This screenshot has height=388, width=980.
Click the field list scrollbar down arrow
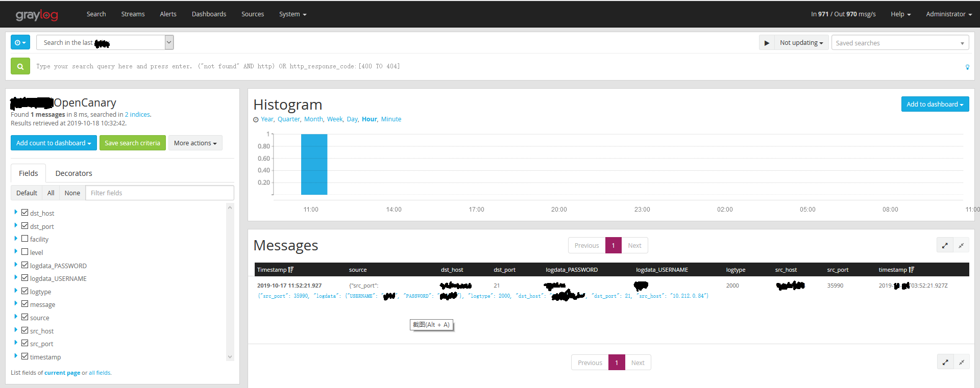click(x=230, y=357)
